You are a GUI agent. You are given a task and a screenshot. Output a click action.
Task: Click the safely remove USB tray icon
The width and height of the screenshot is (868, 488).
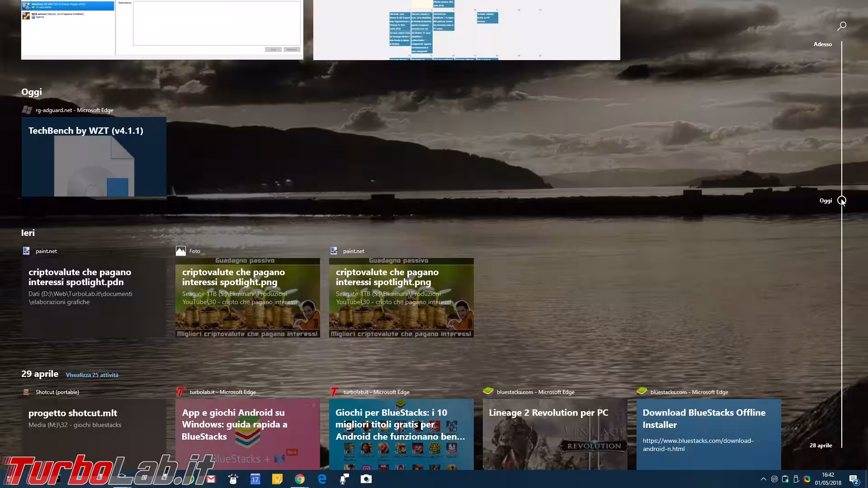(x=797, y=479)
